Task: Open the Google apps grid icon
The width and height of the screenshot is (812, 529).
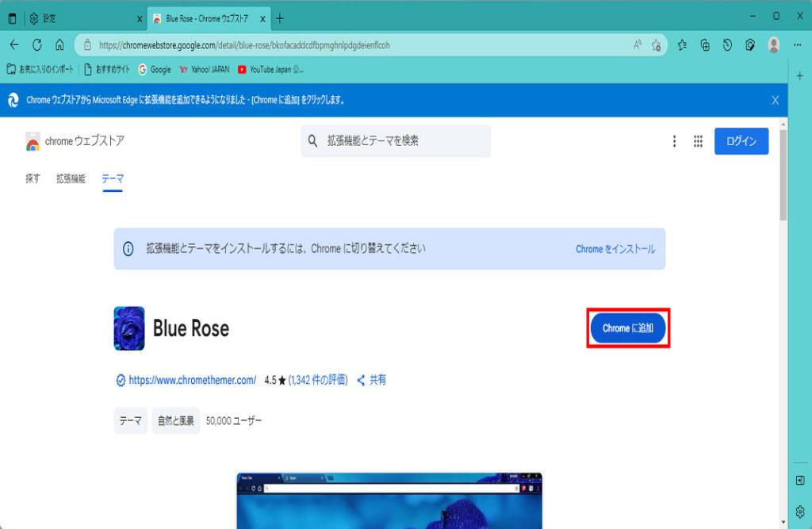Action: tap(698, 141)
